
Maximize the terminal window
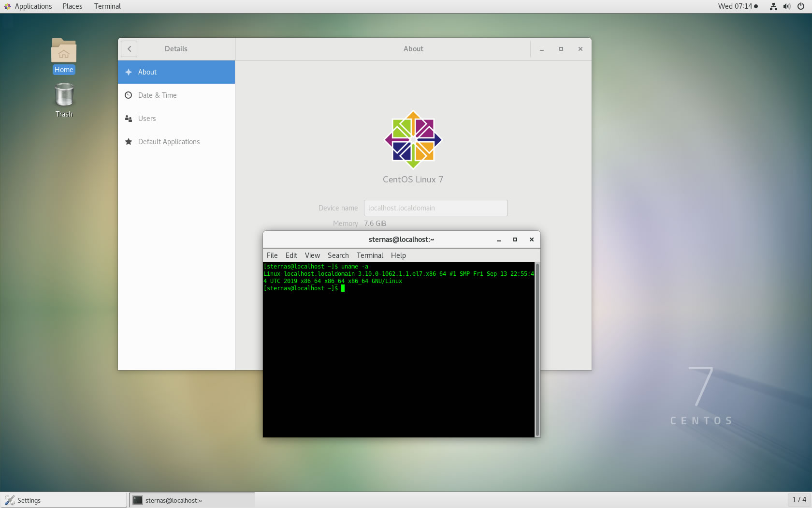(515, 239)
